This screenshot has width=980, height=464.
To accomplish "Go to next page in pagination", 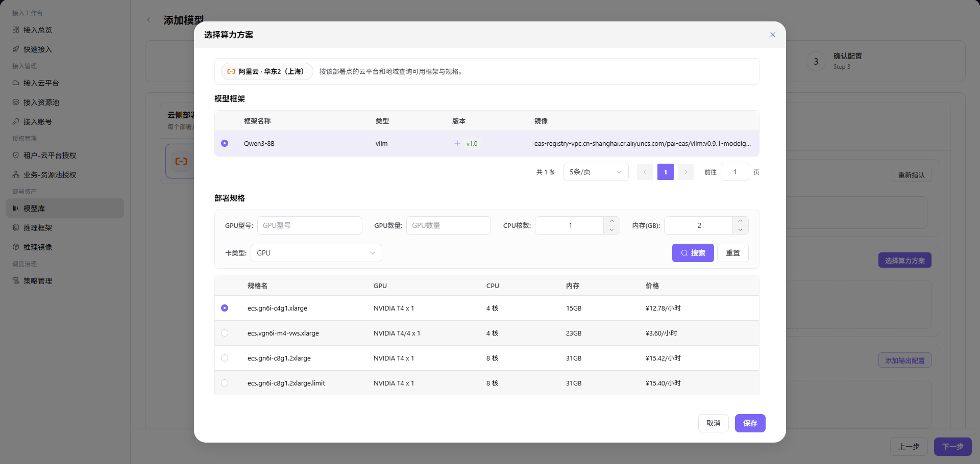I will (686, 172).
